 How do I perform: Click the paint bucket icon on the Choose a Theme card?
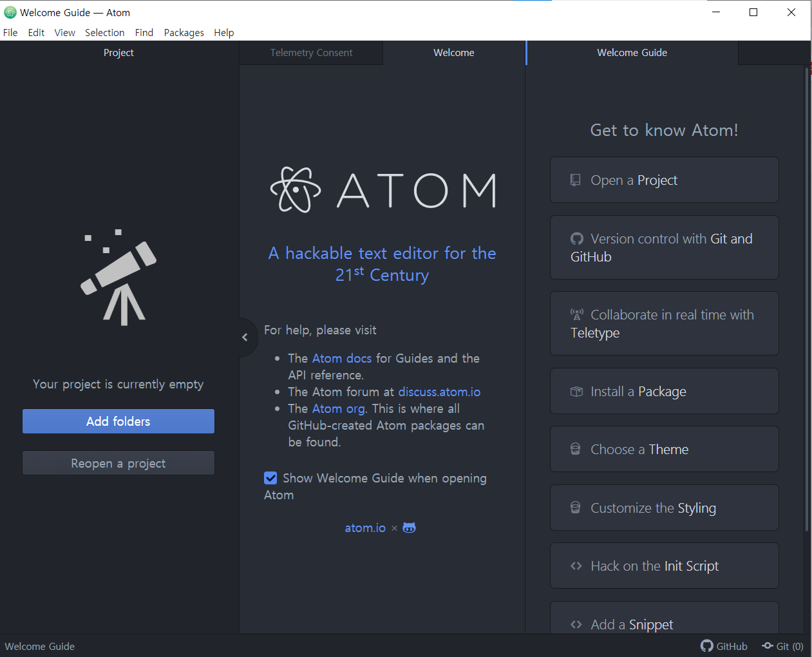pos(576,450)
